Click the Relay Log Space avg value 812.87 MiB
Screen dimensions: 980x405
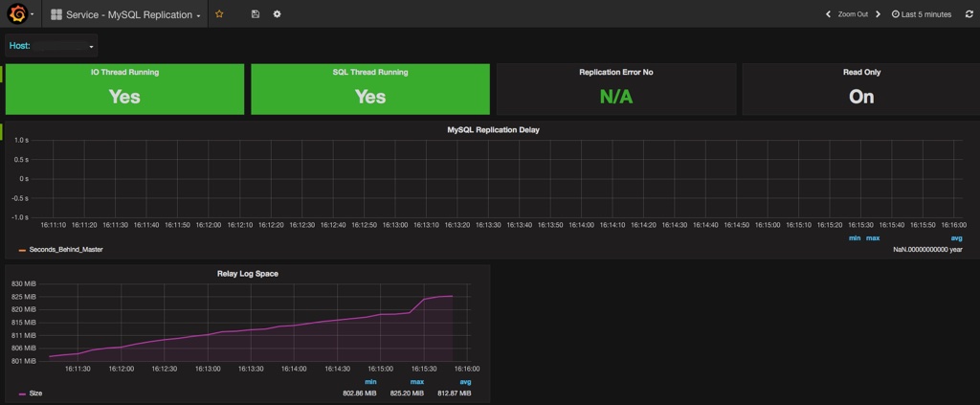(x=453, y=394)
